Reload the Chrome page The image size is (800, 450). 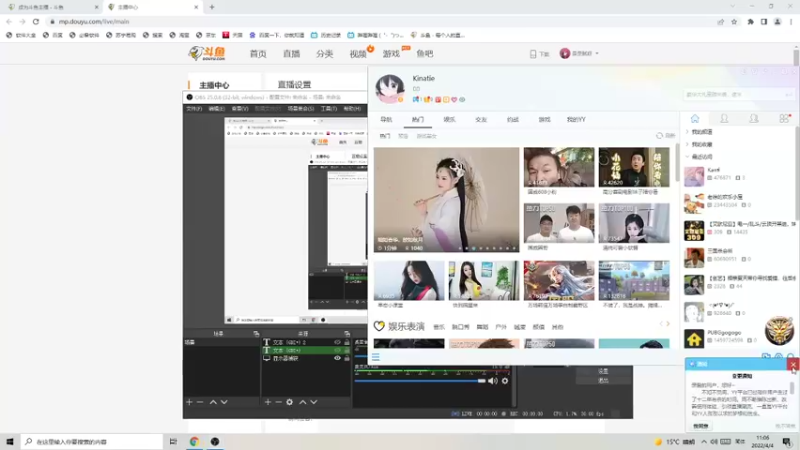tap(36, 21)
